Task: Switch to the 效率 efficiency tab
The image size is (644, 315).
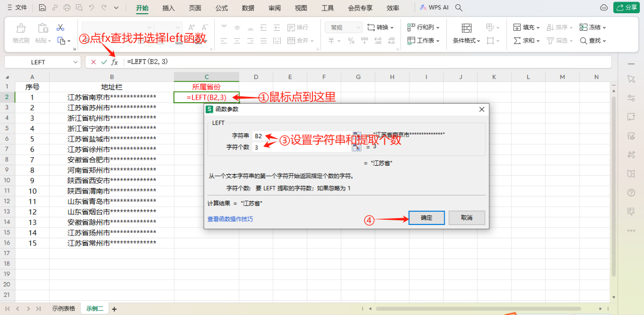Action: pyautogui.click(x=393, y=8)
